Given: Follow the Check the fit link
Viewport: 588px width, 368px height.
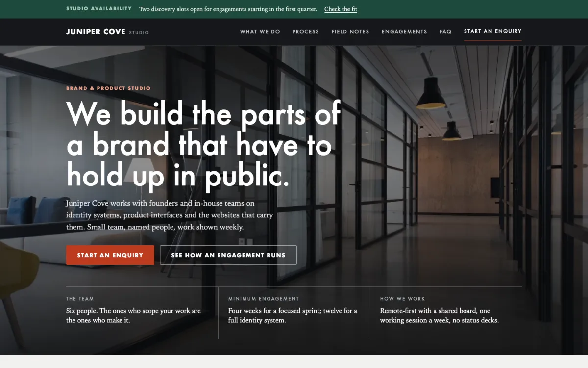Looking at the screenshot, I should [x=341, y=9].
